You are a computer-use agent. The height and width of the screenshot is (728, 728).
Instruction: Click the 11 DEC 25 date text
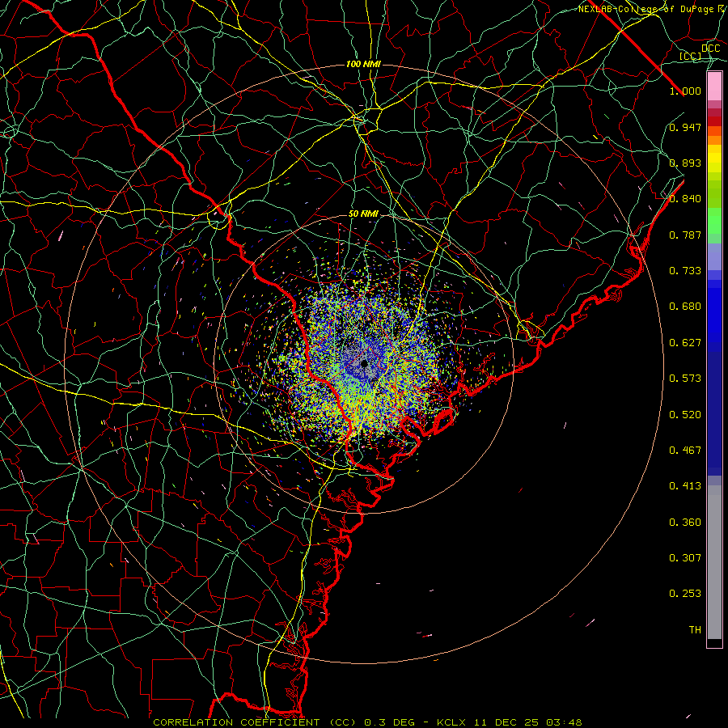click(x=506, y=722)
